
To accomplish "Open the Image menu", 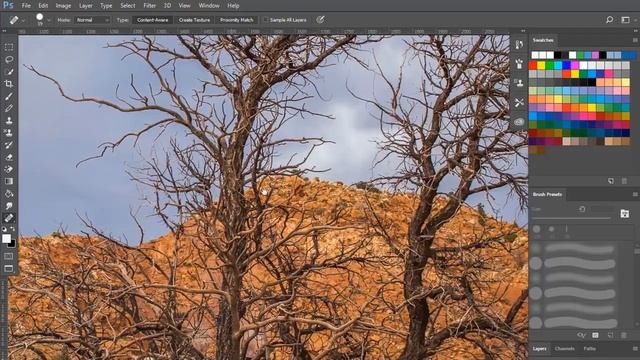I will 63,6.
